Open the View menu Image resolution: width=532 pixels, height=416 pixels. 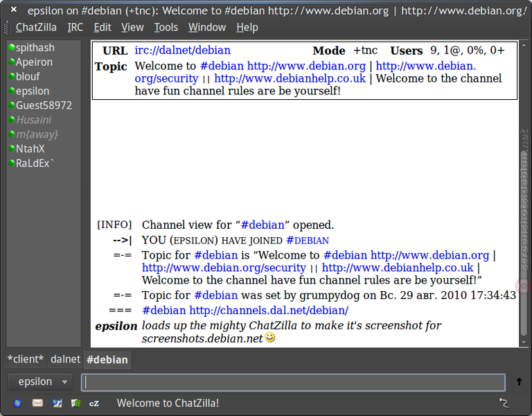pos(132,27)
